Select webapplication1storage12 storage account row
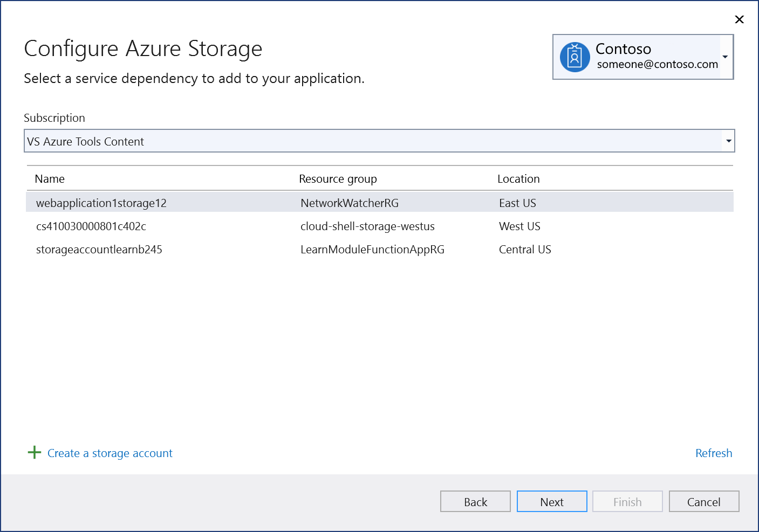The height and width of the screenshot is (532, 759). (380, 203)
